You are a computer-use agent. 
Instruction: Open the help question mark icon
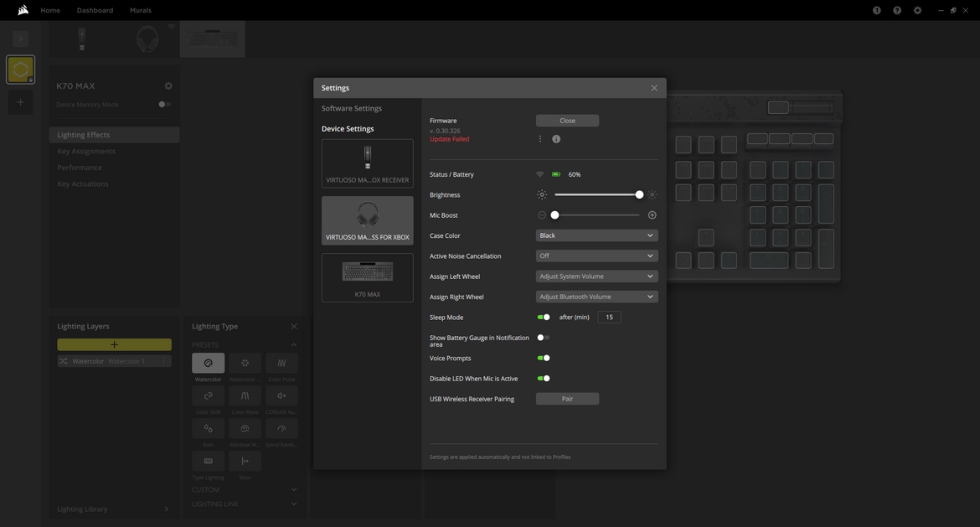897,10
